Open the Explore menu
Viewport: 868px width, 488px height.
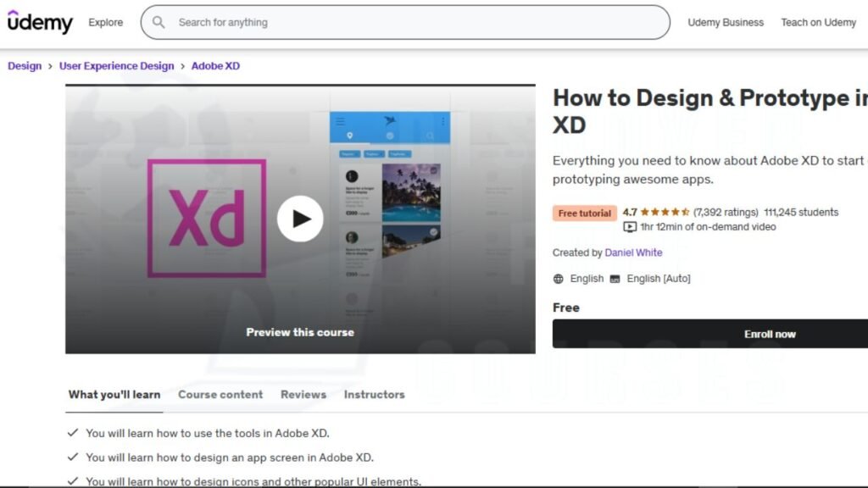[106, 22]
